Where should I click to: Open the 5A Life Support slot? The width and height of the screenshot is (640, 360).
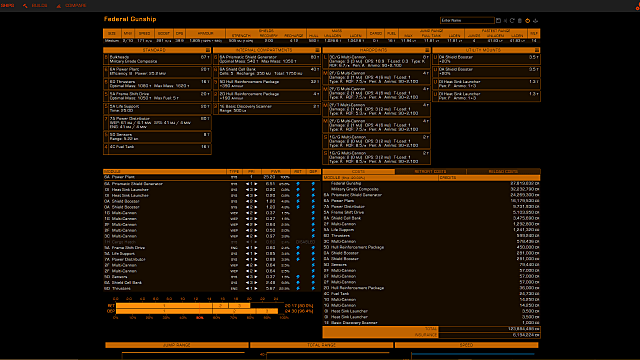click(x=157, y=109)
